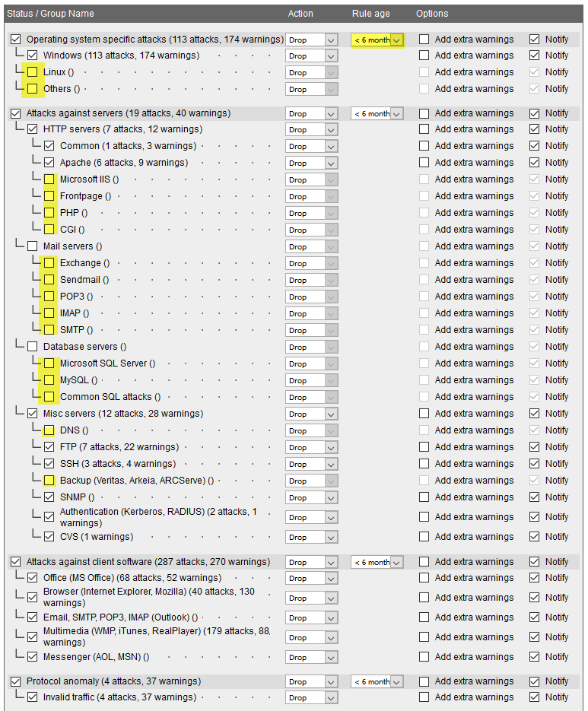Open Rule age dropdown for Protocol anomaly
This screenshot has height=711, width=588.
point(377,681)
